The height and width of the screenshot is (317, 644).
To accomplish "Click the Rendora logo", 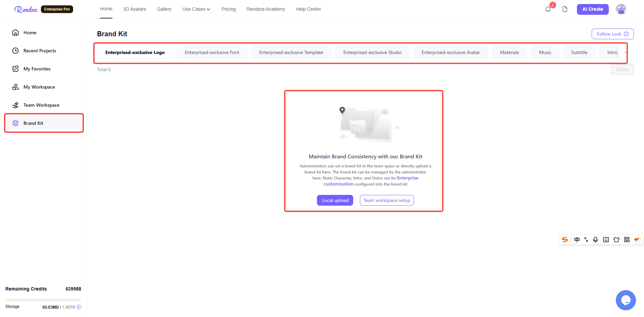I will 26,9.
